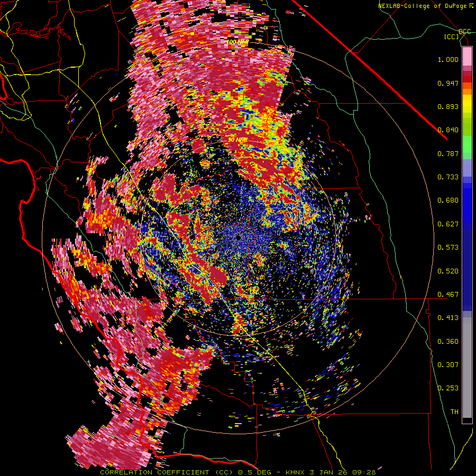Click the 1.000 legend value
Screen dimensions: 476x476
tap(448, 59)
